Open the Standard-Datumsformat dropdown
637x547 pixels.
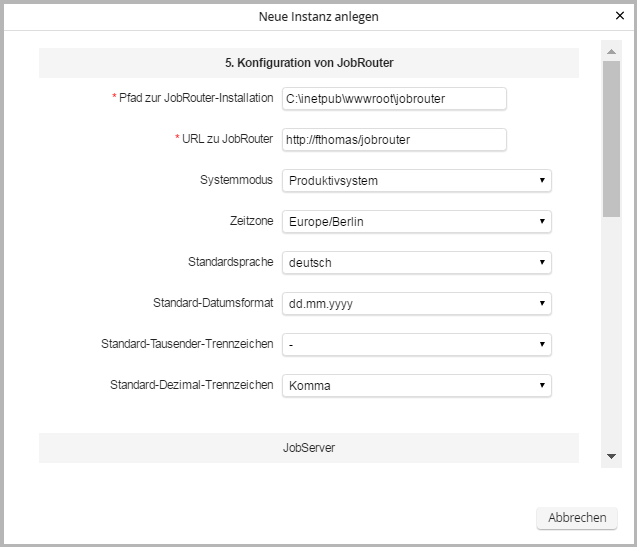417,304
